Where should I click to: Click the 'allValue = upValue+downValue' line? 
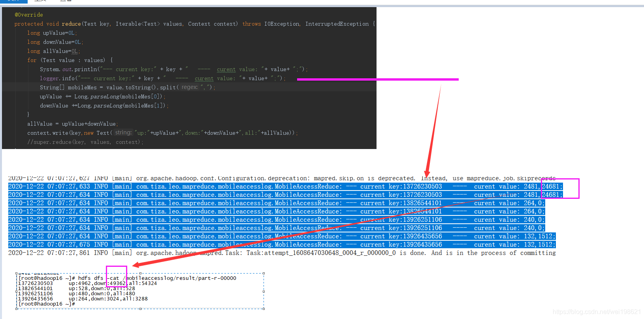(x=73, y=124)
